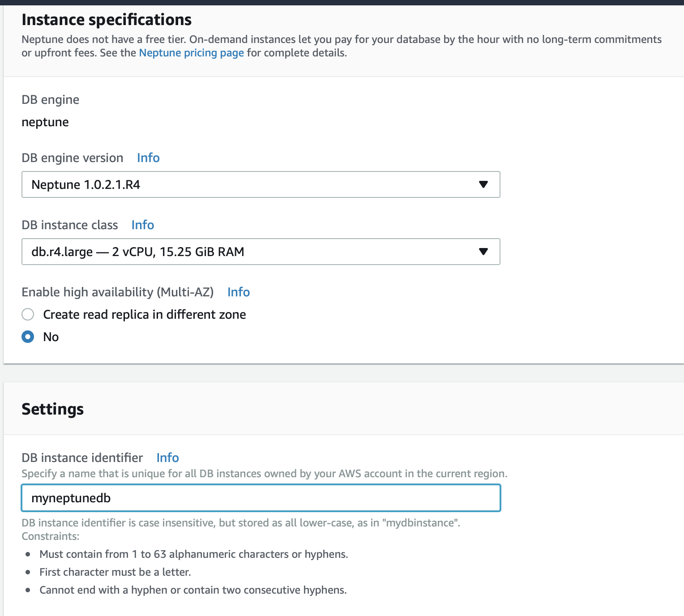
Task: Expand the Neptune 1.0.2.1.R4 version dropdown
Action: click(x=261, y=184)
